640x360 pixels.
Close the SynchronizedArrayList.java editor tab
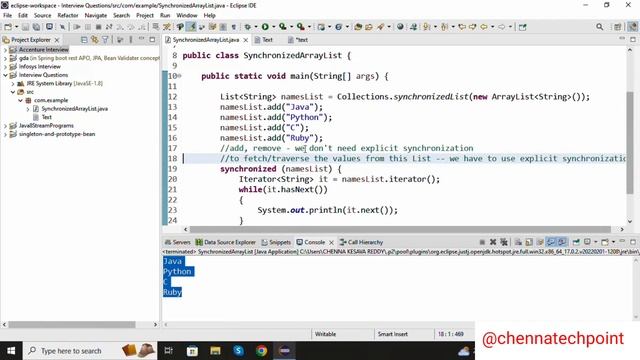[x=245, y=40]
